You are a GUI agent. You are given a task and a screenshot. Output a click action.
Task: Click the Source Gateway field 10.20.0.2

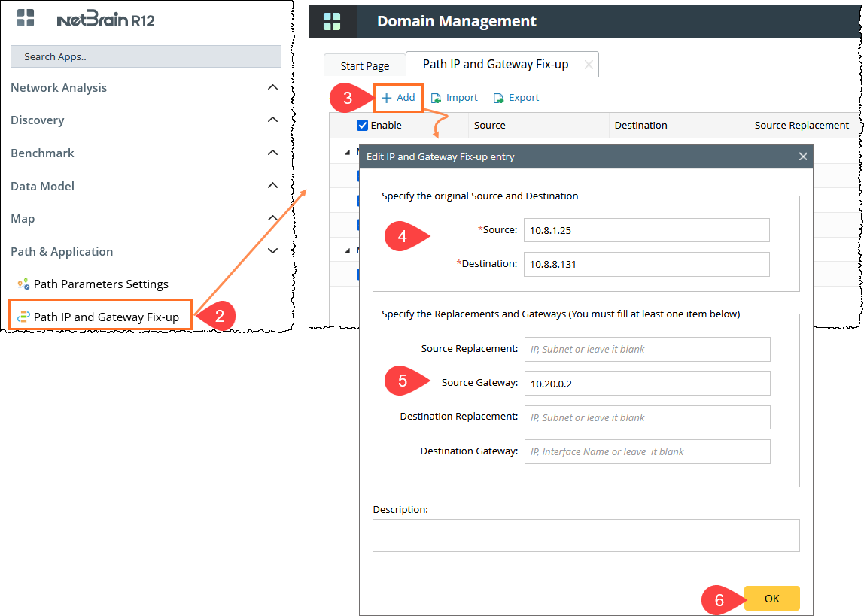pos(647,383)
